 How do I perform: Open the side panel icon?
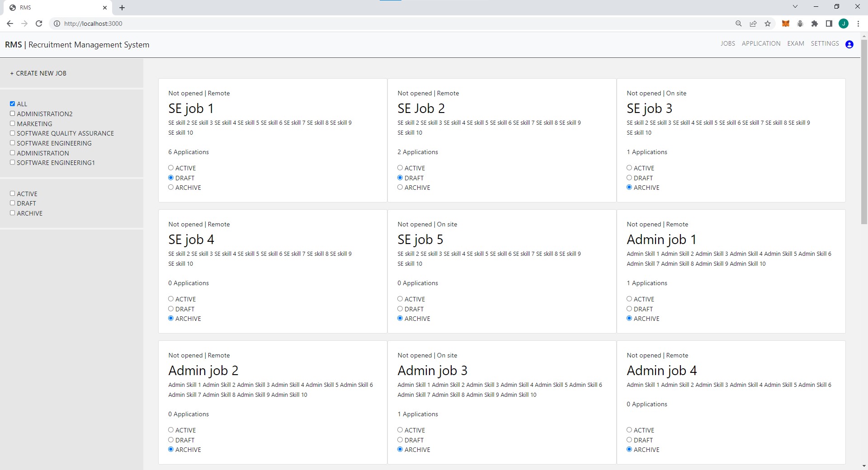829,23
